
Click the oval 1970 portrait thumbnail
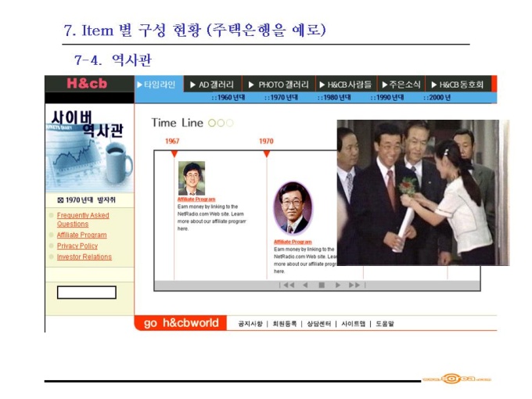(293, 208)
